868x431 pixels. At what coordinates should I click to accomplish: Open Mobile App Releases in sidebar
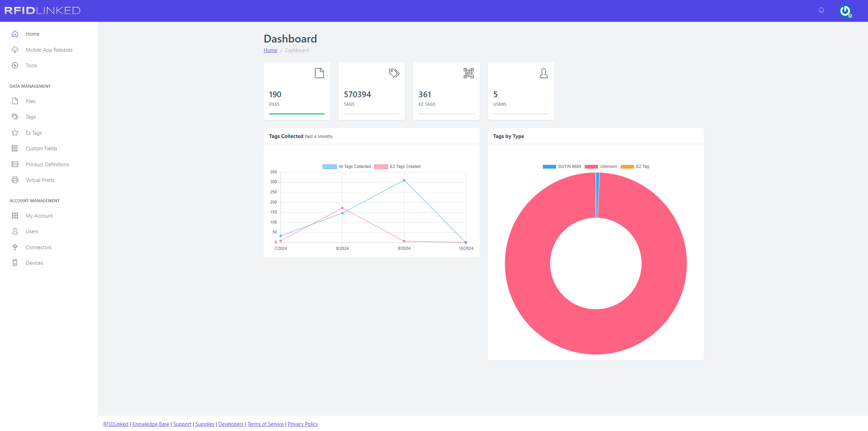click(x=49, y=50)
